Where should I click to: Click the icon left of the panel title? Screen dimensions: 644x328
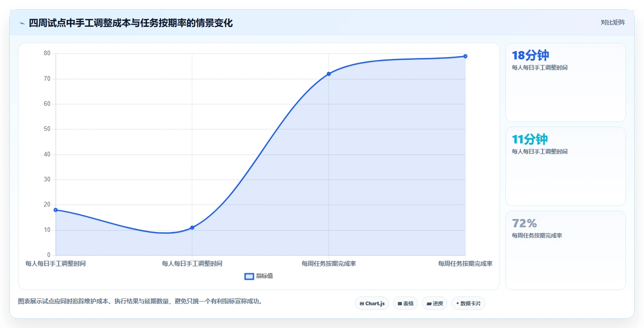[x=22, y=23]
